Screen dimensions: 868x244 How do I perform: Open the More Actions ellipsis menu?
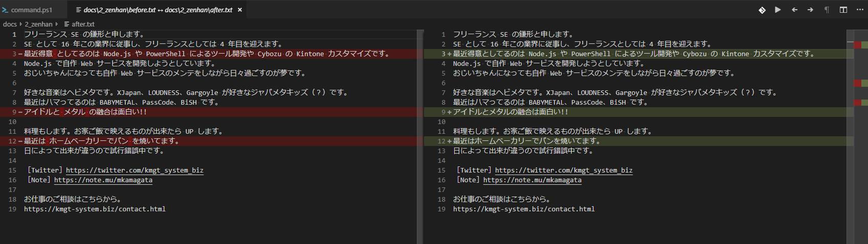pyautogui.click(x=859, y=10)
